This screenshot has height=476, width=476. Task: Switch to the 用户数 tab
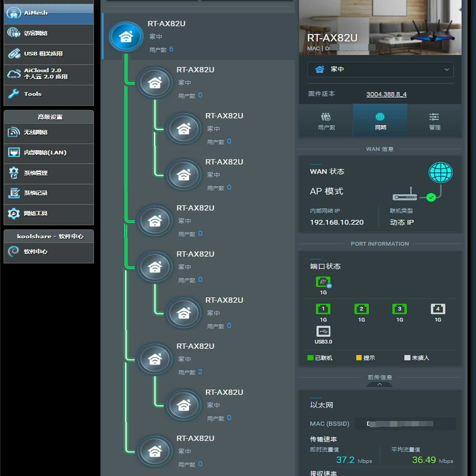(x=326, y=121)
